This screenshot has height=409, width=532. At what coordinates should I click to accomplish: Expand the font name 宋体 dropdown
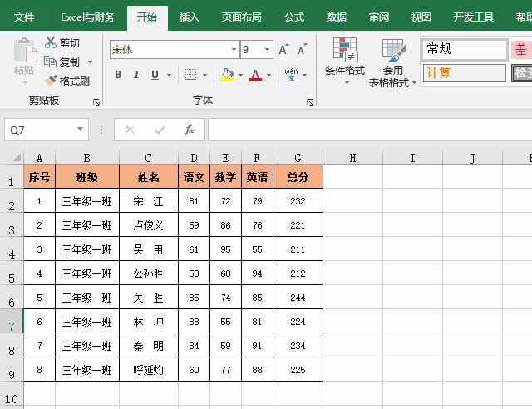(x=234, y=50)
